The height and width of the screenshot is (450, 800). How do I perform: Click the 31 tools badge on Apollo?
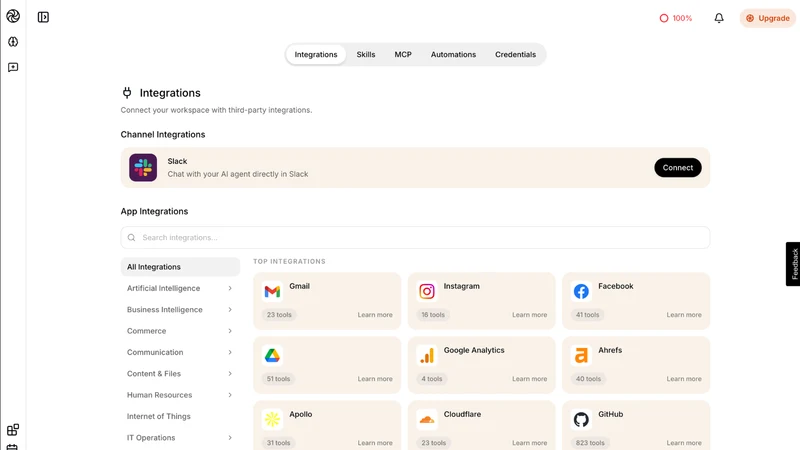(279, 443)
